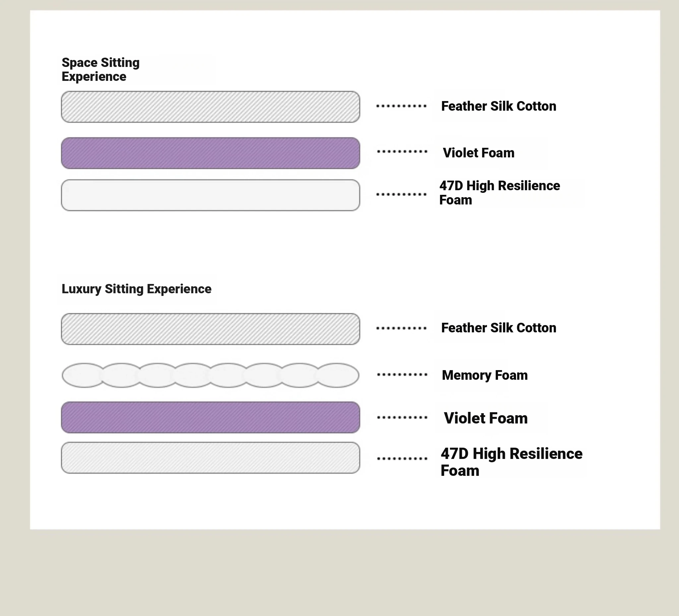
Task: Click the hatched gray bar under Luxury Sitting
Action: click(211, 329)
